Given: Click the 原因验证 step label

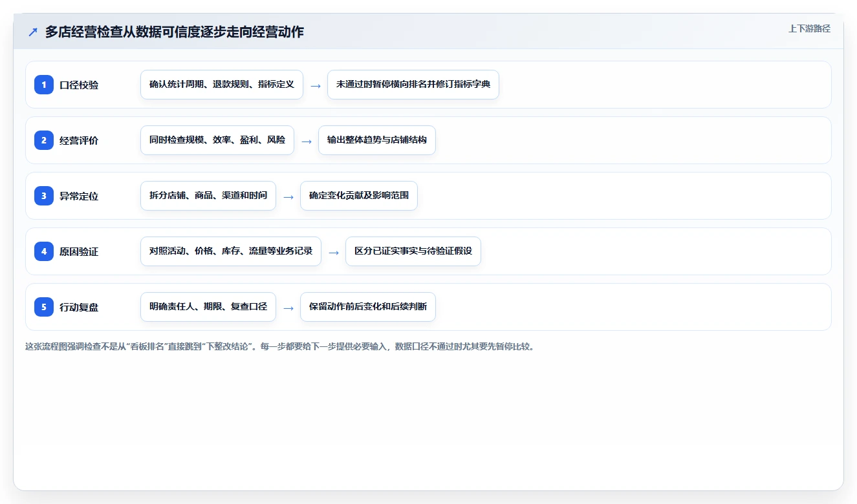Looking at the screenshot, I should [x=79, y=251].
